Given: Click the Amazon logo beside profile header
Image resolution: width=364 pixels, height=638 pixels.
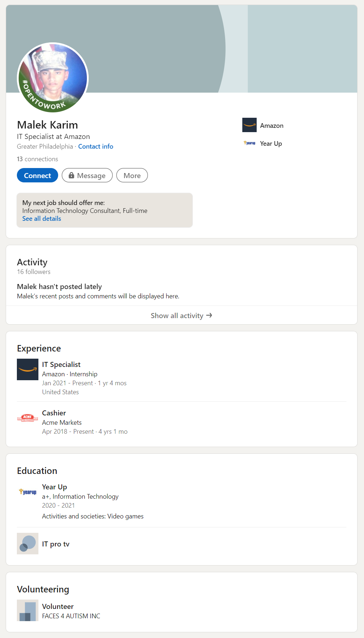Looking at the screenshot, I should 249,125.
